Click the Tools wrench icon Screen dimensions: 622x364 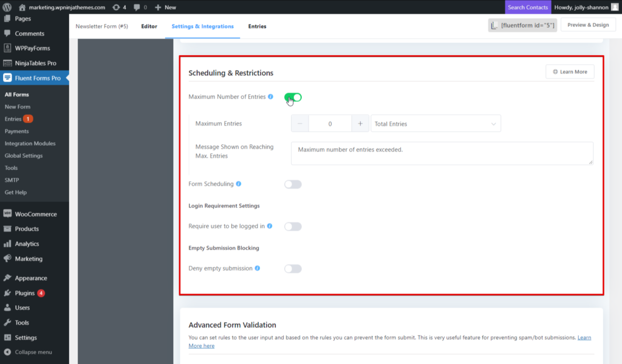coord(7,322)
